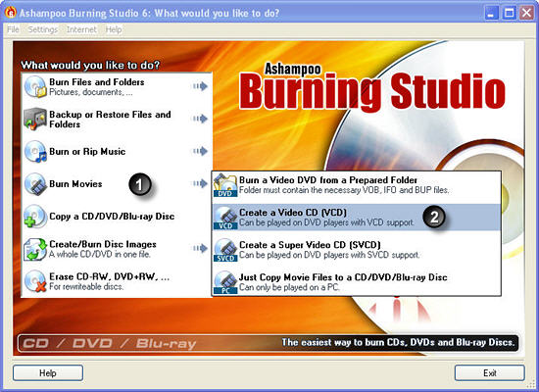Select the Burn Movies label

click(x=75, y=184)
